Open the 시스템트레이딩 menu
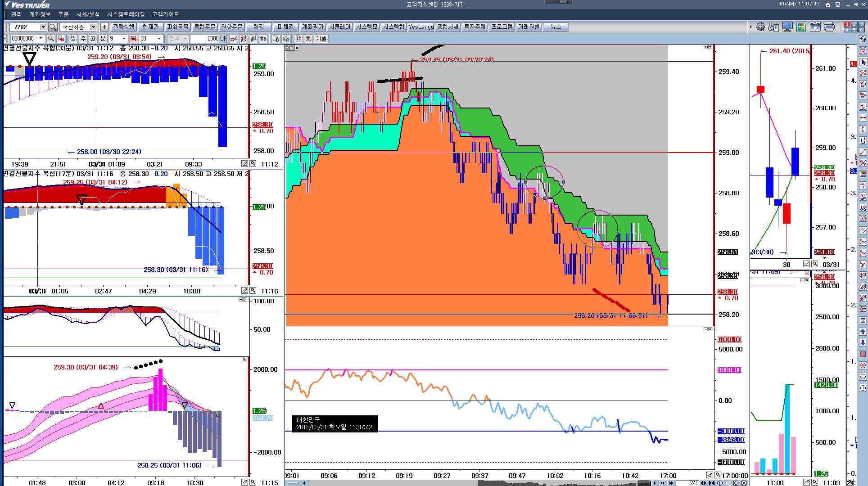Screen dimensions: 868x486 (126, 14)
